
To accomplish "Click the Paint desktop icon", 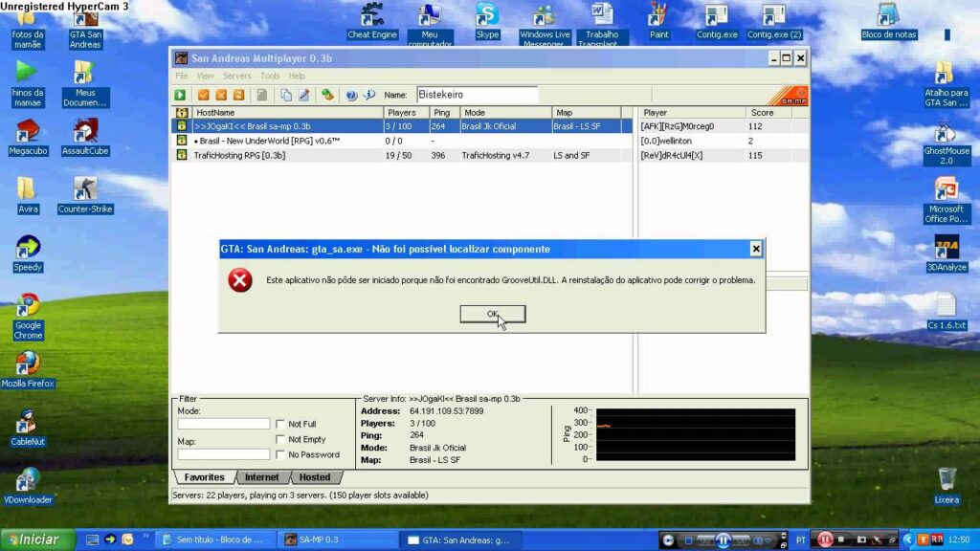I will [x=658, y=21].
